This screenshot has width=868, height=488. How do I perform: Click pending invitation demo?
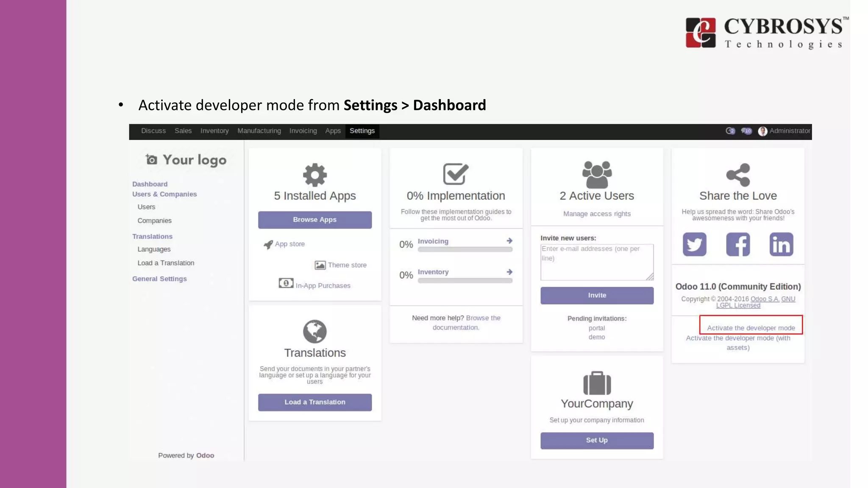597,337
